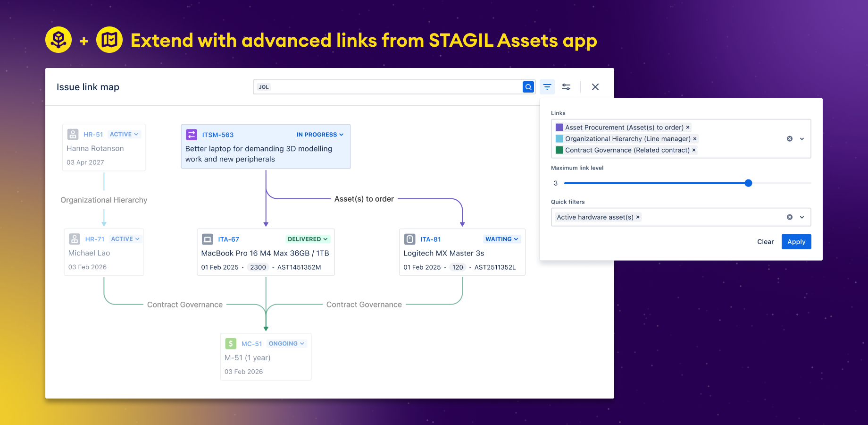Run the search with the magnifier icon
The image size is (868, 425).
528,86
